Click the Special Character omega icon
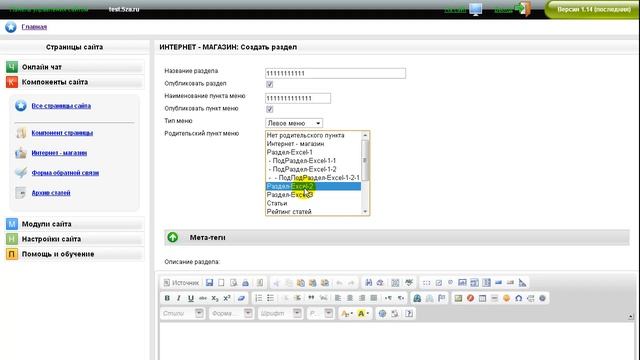This screenshot has width=640, height=360. tap(518, 298)
